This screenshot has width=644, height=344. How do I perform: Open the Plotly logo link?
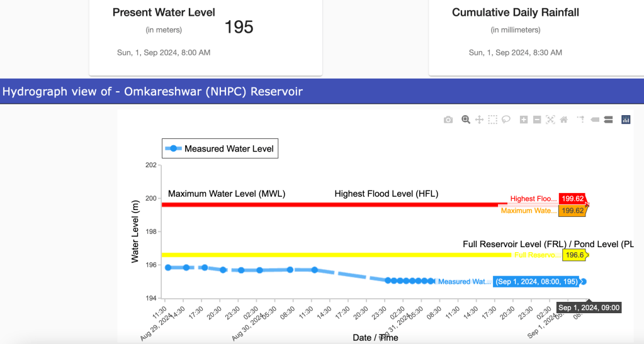coord(626,119)
